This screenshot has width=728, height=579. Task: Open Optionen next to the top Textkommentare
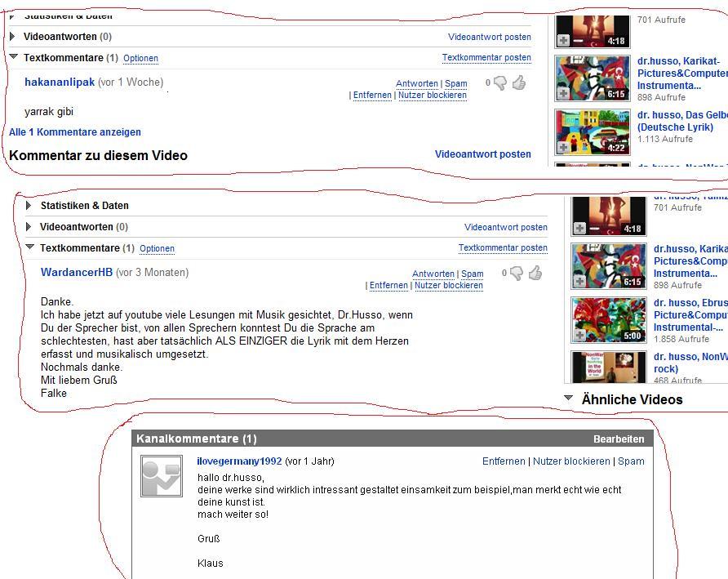(140, 58)
